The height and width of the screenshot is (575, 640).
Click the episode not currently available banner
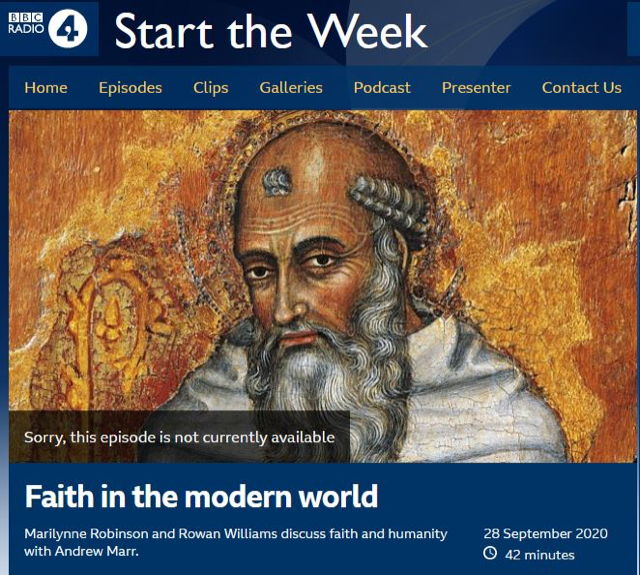180,437
